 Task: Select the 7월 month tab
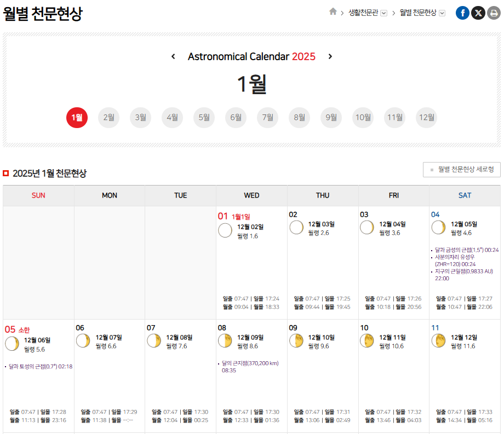click(x=267, y=117)
